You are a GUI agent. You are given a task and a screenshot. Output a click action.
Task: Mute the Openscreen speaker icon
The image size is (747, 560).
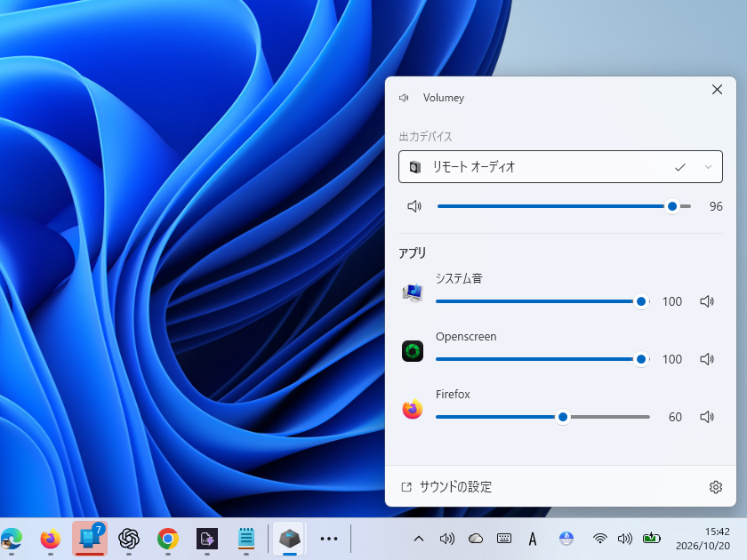(x=707, y=359)
